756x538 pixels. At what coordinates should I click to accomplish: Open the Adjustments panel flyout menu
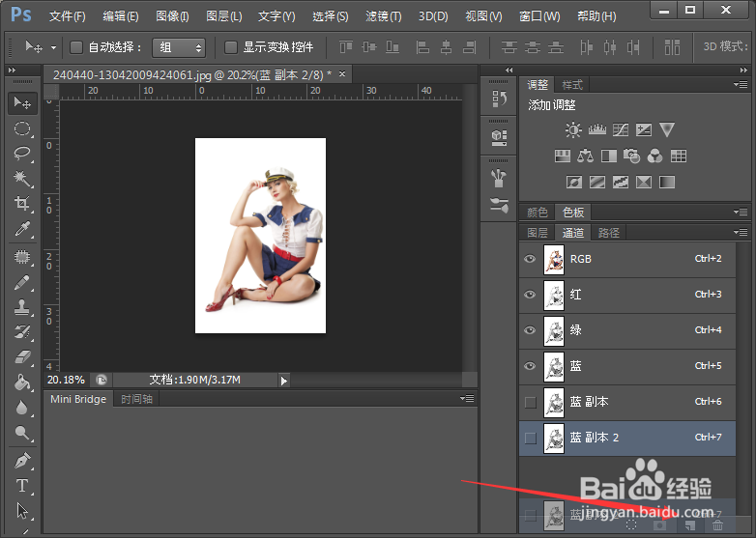tap(741, 84)
